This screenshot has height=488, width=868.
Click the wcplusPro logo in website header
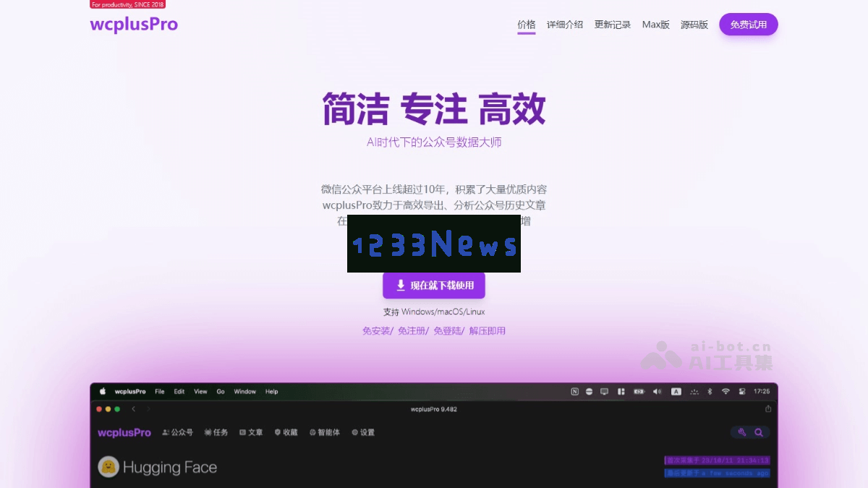click(x=134, y=25)
